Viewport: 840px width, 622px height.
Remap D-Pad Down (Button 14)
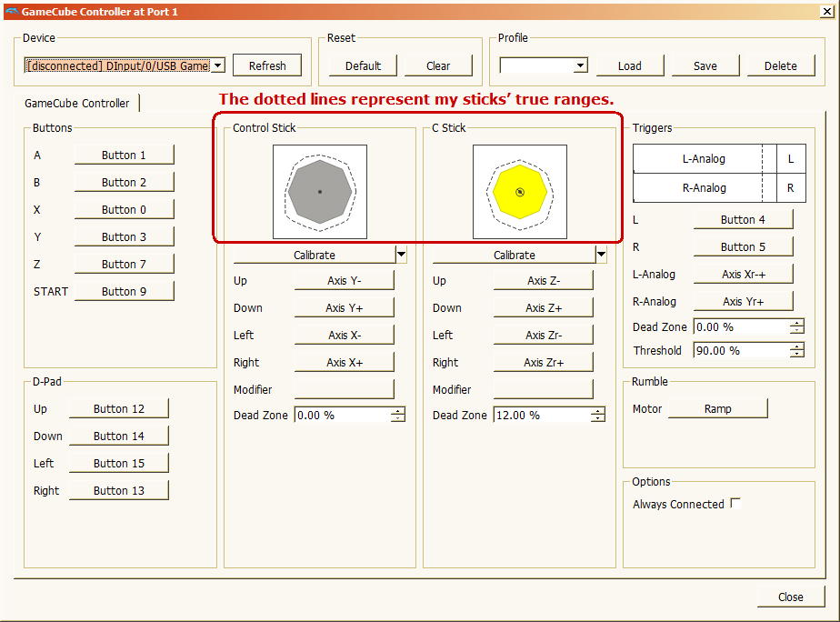118,436
